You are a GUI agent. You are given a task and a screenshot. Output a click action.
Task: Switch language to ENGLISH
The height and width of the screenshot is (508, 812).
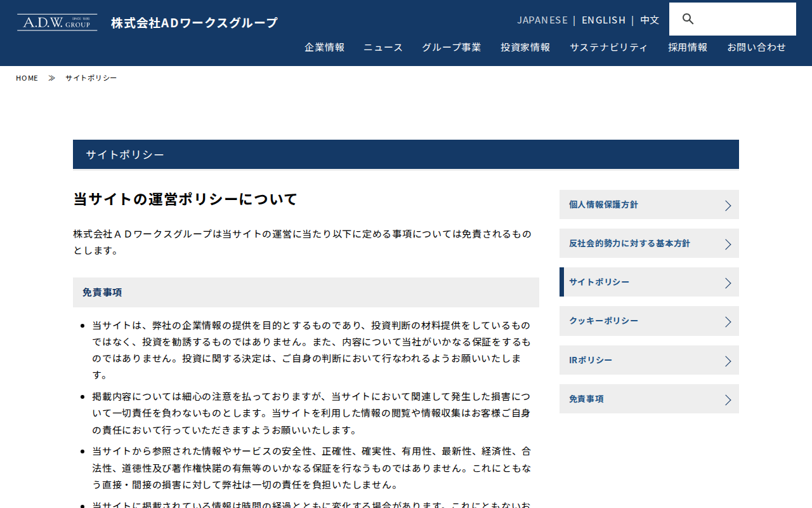coord(603,20)
